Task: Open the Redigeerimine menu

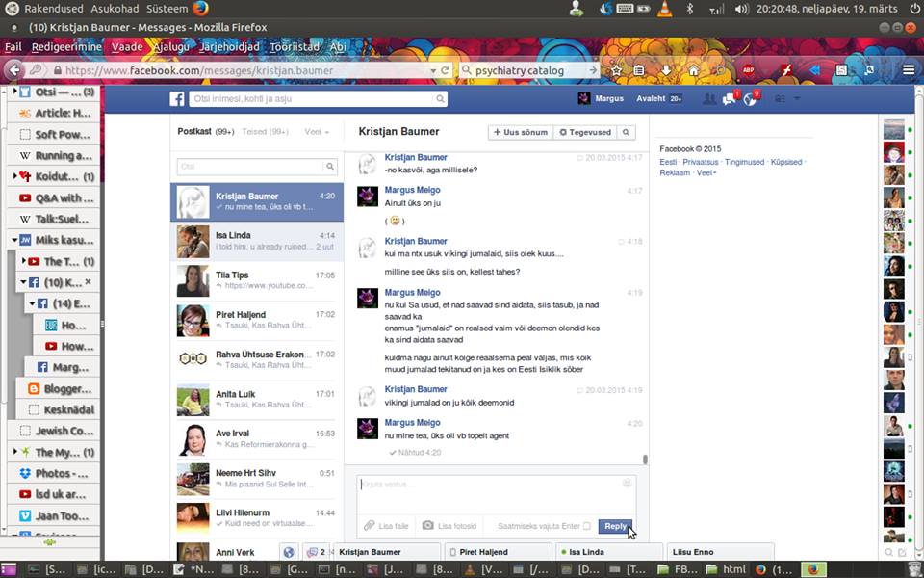Action: click(66, 46)
